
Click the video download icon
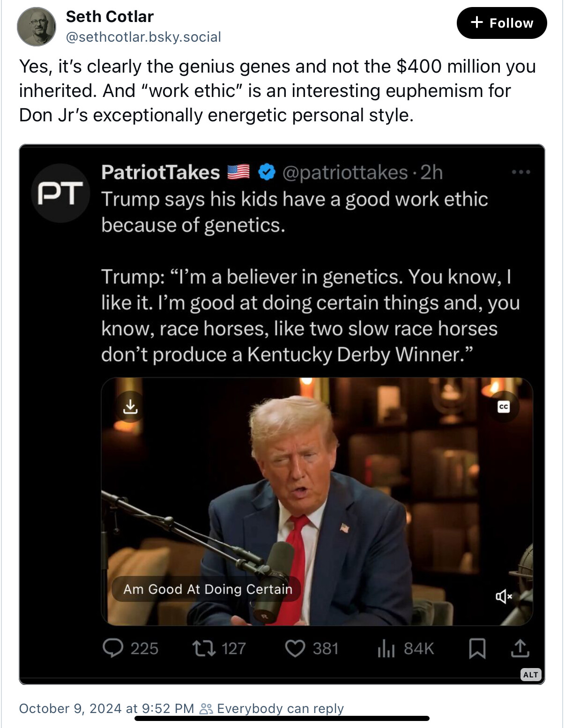pyautogui.click(x=130, y=407)
